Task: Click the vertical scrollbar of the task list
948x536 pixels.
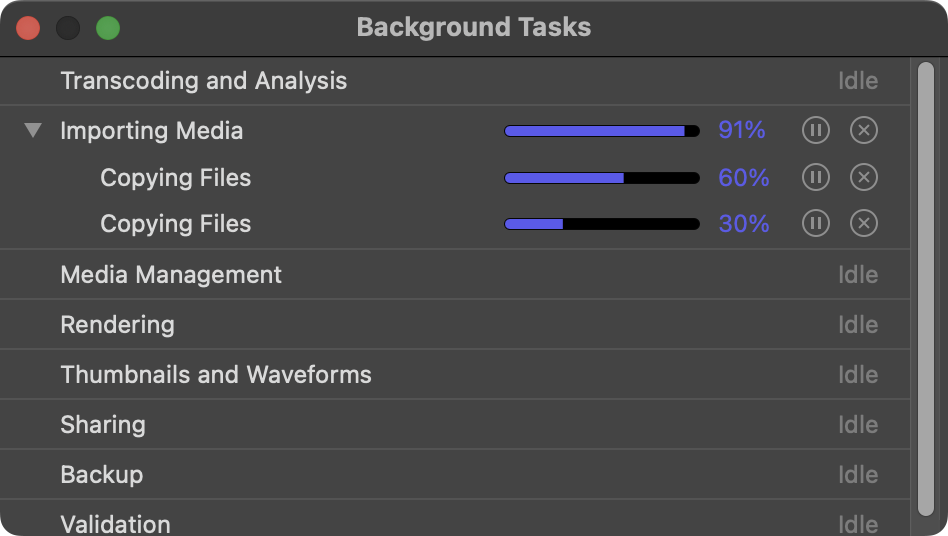Action: [x=926, y=290]
